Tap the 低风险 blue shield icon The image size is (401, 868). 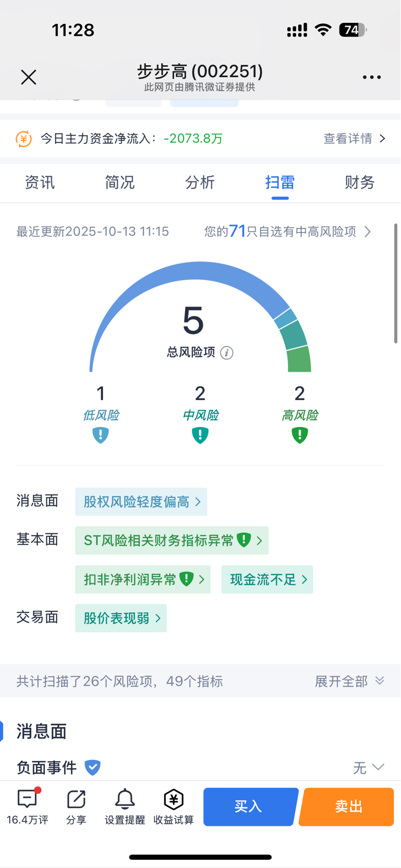pos(101,435)
